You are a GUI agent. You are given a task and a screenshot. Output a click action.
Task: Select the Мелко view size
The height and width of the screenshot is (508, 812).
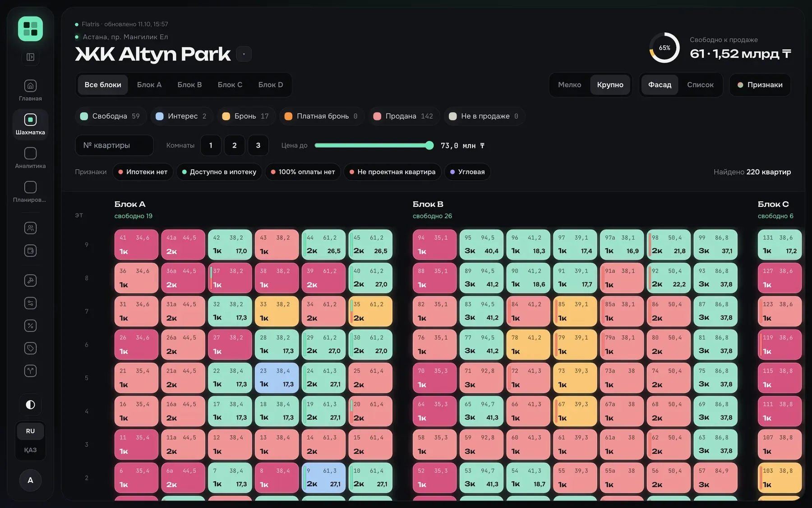pos(570,85)
